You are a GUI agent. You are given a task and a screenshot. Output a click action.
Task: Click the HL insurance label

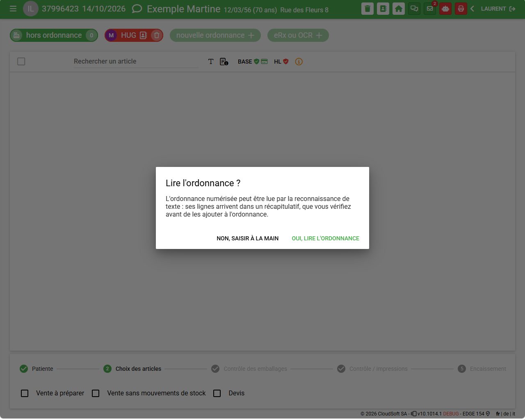coord(278,62)
